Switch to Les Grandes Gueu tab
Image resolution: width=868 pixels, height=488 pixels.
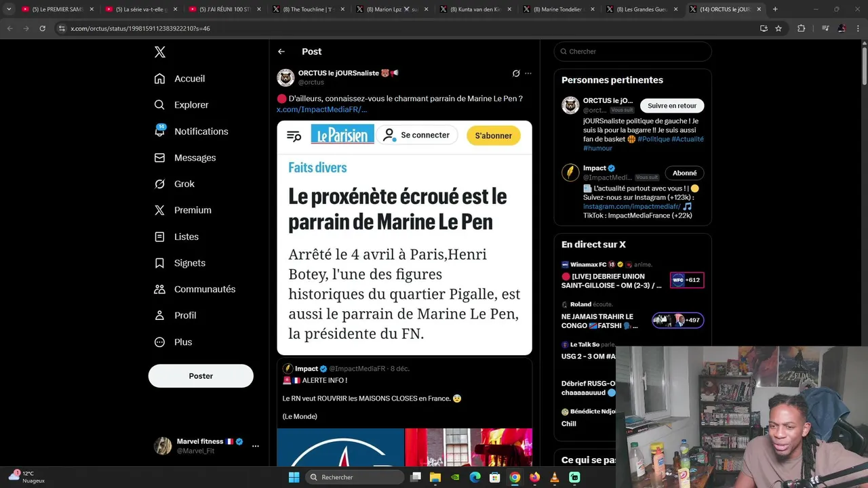642,9
